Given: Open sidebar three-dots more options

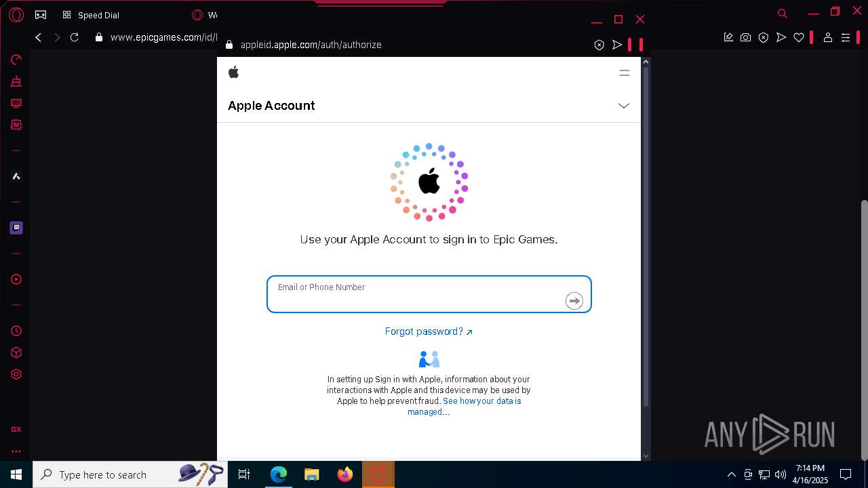Looking at the screenshot, I should (16, 451).
